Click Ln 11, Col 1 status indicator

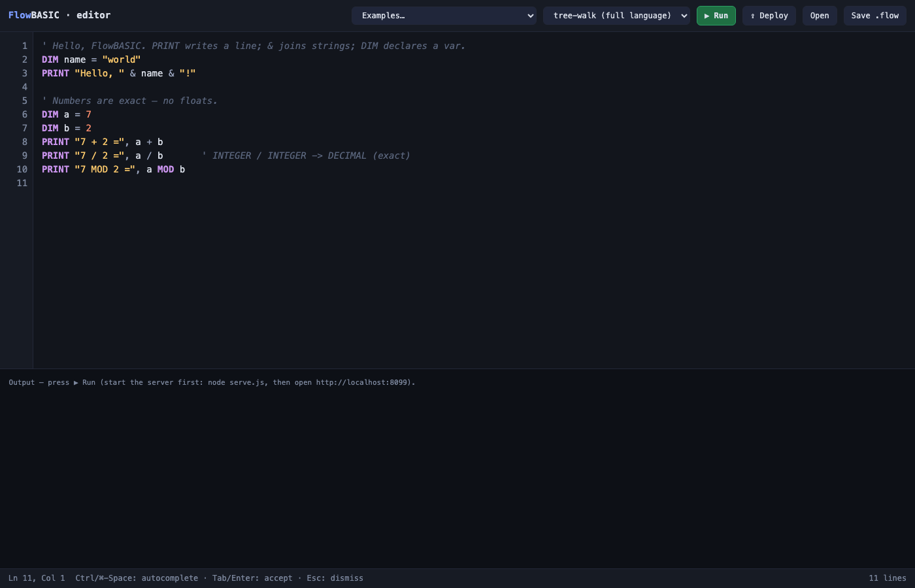[37, 578]
